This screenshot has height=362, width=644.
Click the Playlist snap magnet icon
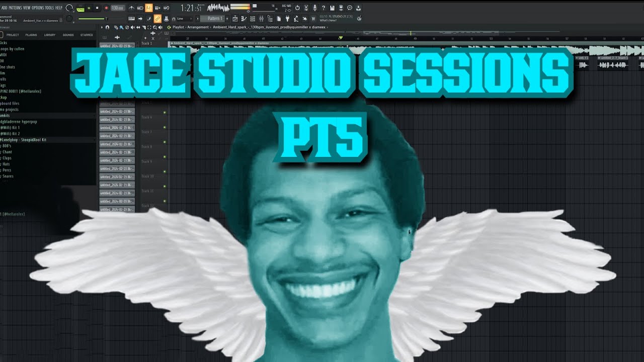click(107, 27)
